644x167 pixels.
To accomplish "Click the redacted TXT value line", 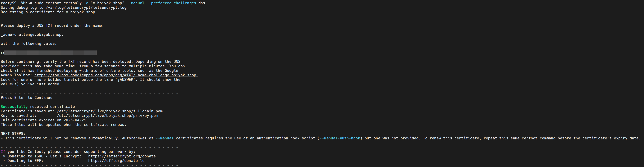I will point(49,53).
